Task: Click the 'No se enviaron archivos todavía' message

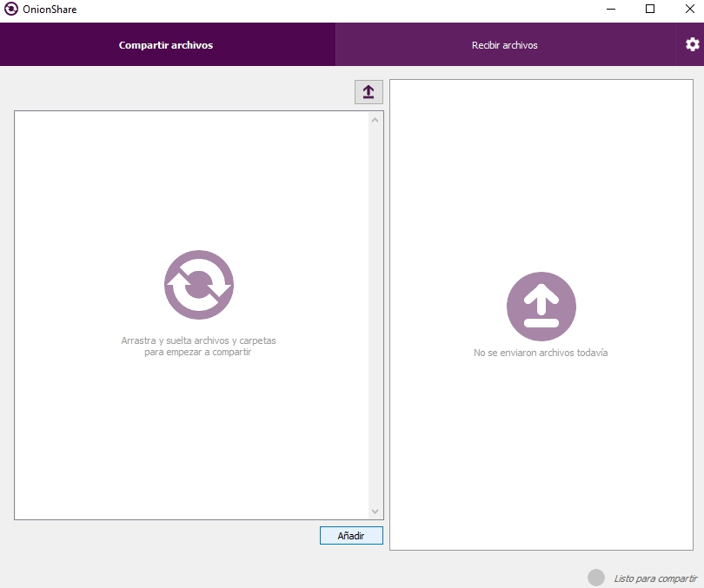Action: click(541, 353)
